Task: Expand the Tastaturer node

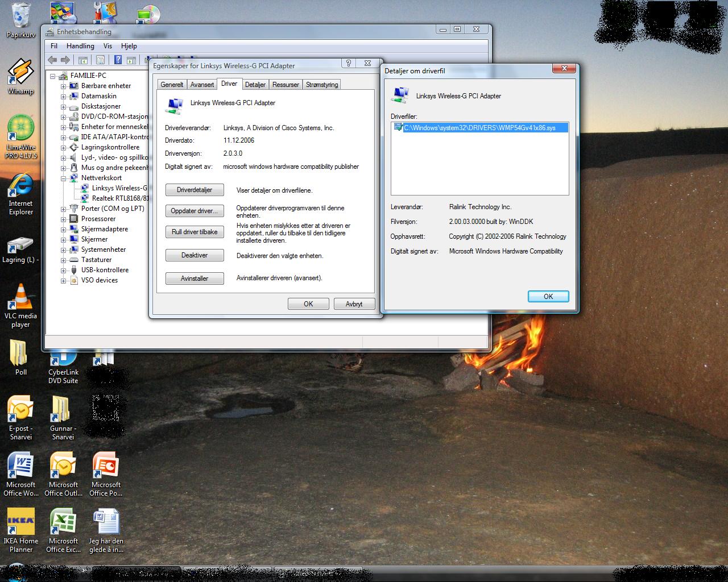Action: [x=63, y=260]
